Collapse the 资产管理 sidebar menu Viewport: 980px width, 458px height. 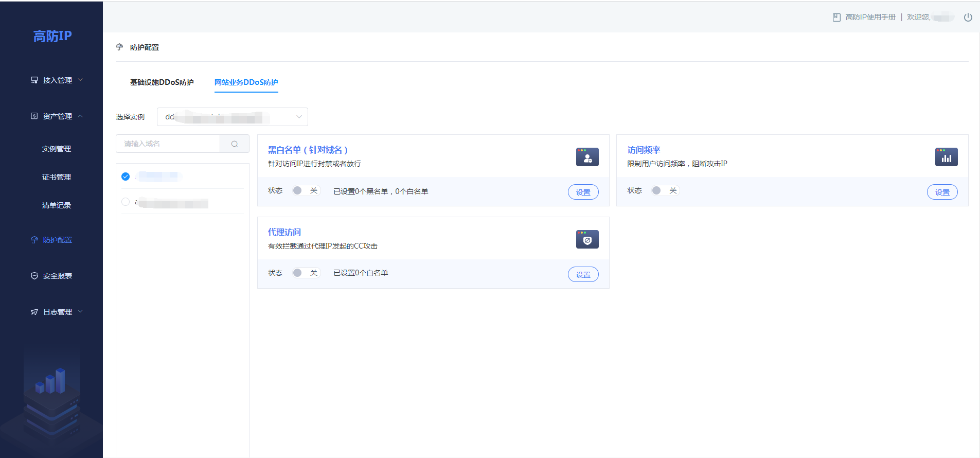[x=57, y=116]
